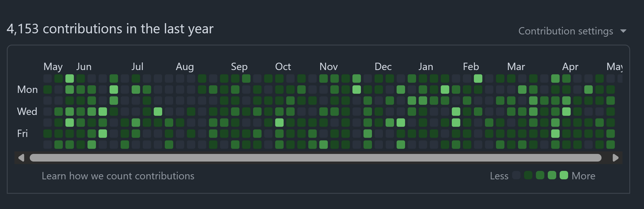Viewport: 644px width, 209px height.
Task: Click the Less legend label
Action: [x=499, y=176]
